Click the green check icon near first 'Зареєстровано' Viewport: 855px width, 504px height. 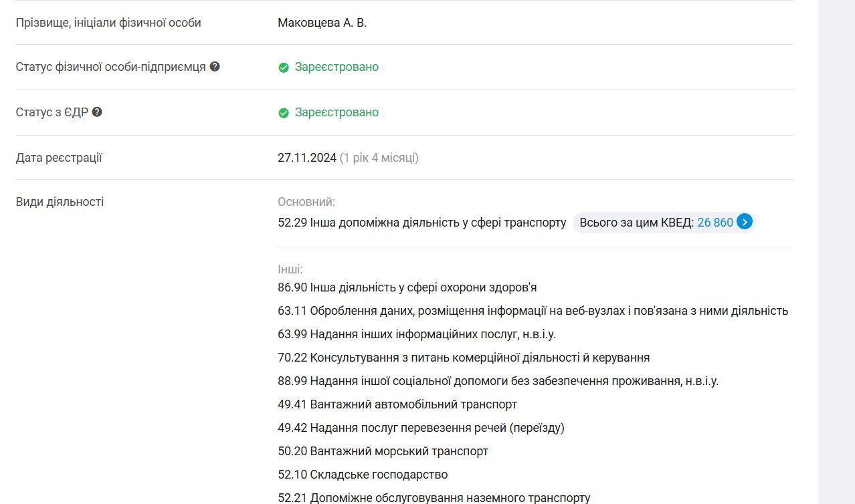[284, 66]
